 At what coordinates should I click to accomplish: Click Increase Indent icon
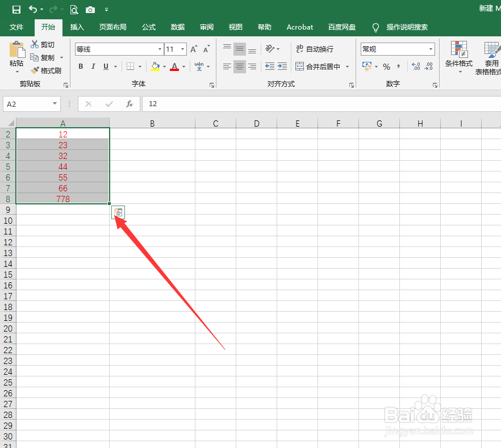point(282,66)
